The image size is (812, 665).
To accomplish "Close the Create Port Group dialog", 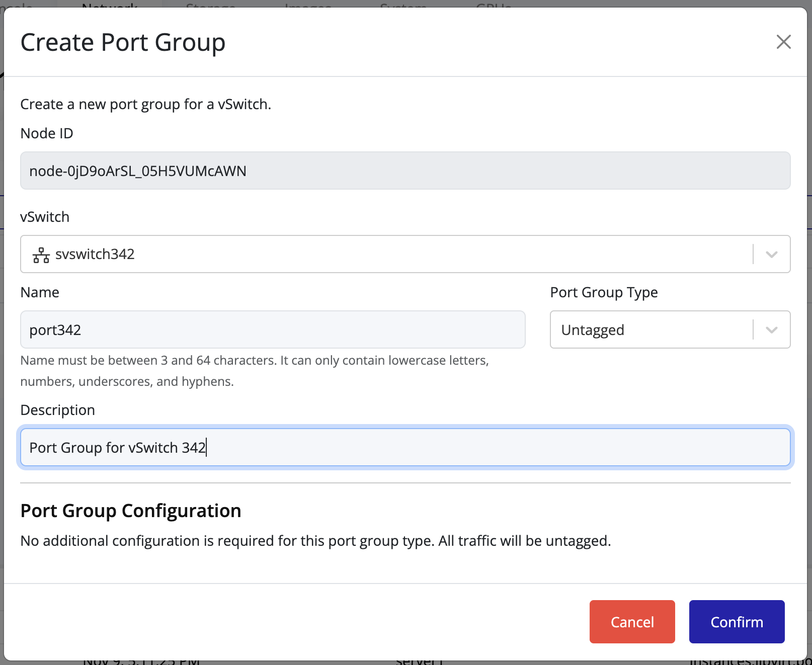I will (783, 42).
